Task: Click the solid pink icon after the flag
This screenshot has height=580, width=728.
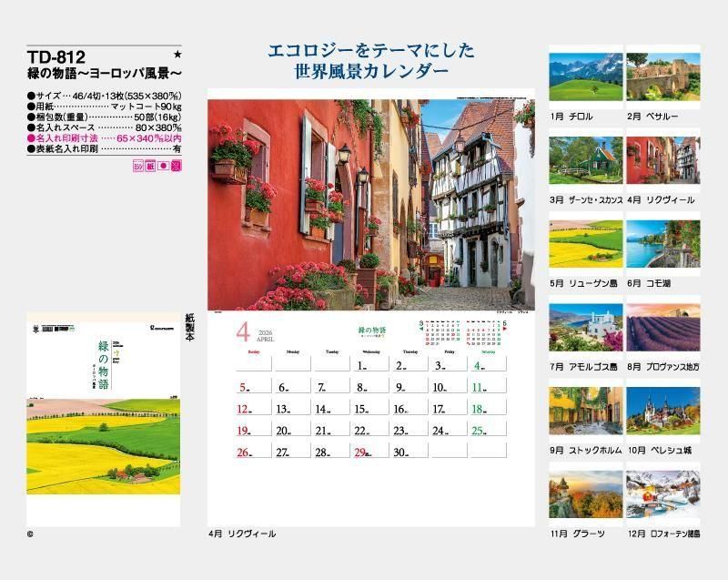Action: 176,166
